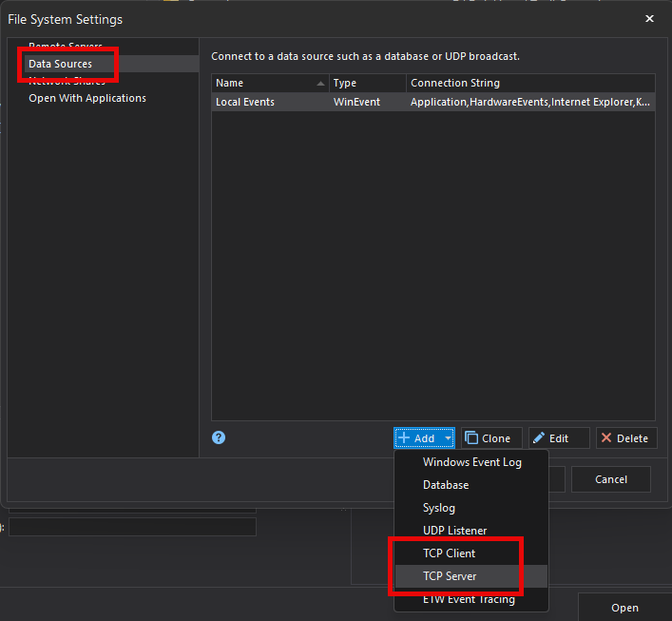Click the Clone copy icon
This screenshot has width=672, height=621.
[x=471, y=437]
